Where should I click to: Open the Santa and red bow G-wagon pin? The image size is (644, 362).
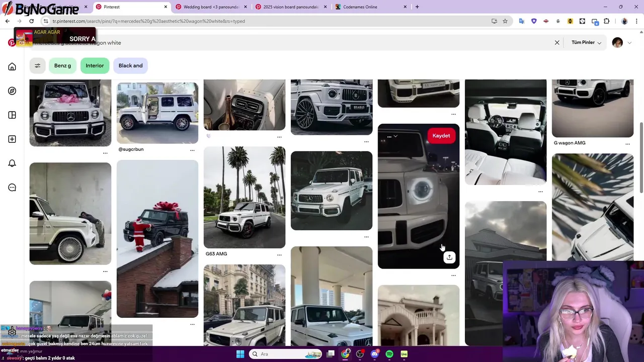coord(157,239)
